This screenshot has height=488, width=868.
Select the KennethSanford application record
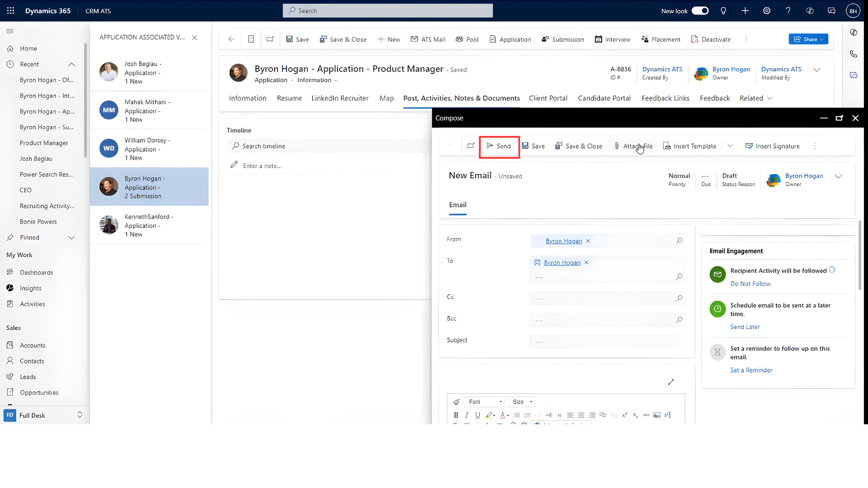coord(149,225)
